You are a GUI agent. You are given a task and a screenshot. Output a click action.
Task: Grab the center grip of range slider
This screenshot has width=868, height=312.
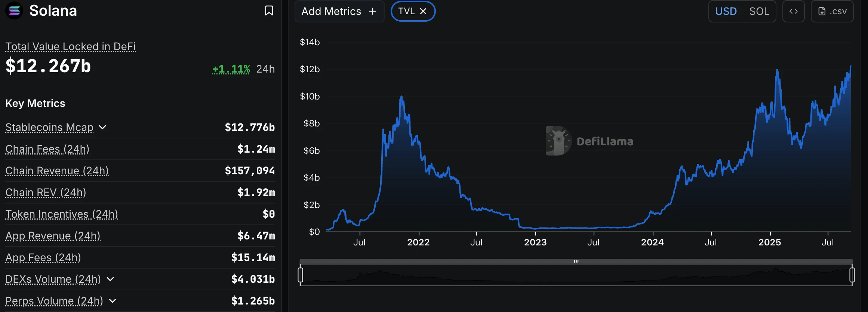click(x=576, y=261)
